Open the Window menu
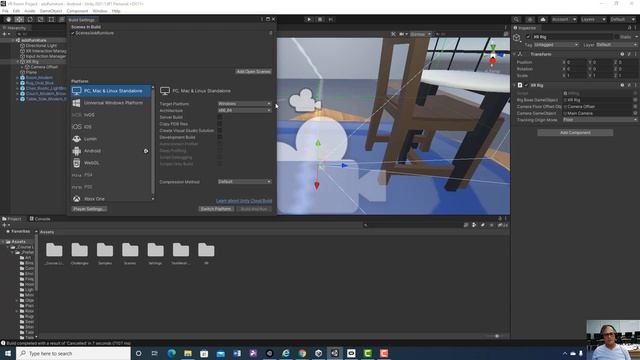 click(x=100, y=11)
